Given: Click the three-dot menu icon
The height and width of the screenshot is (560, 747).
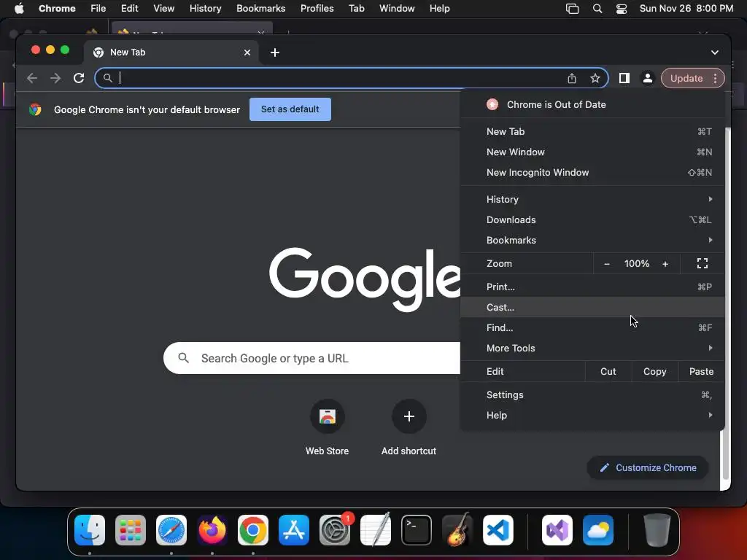Looking at the screenshot, I should pyautogui.click(x=715, y=78).
